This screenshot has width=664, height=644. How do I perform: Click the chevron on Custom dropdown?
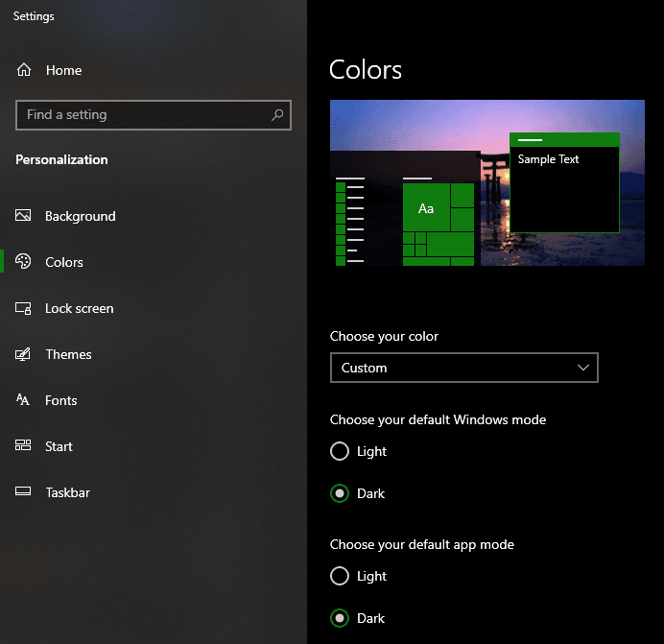[582, 368]
